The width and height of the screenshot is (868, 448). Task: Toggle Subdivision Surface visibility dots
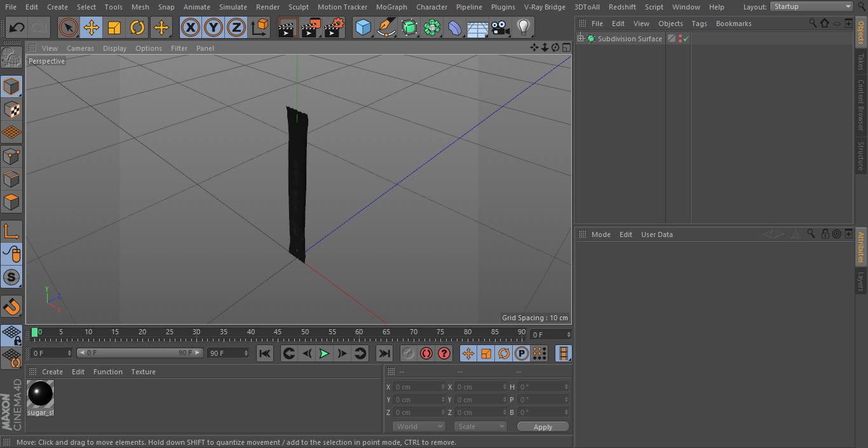click(x=680, y=39)
